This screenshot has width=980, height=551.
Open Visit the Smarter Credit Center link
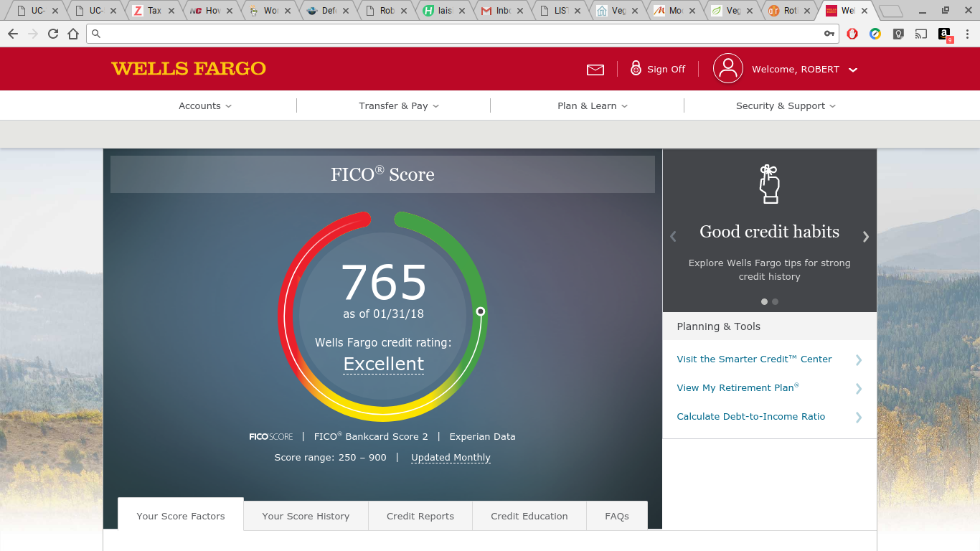(x=754, y=359)
